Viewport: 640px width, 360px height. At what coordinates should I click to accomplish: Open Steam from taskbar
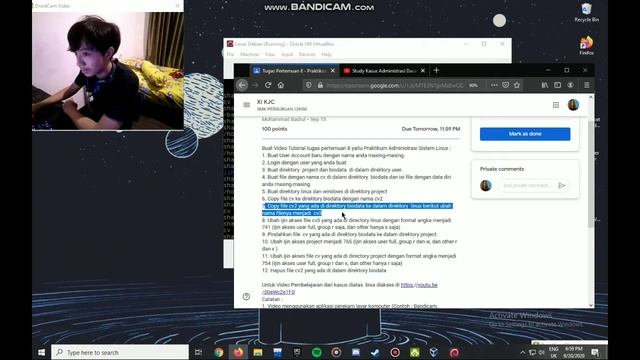(x=375, y=352)
